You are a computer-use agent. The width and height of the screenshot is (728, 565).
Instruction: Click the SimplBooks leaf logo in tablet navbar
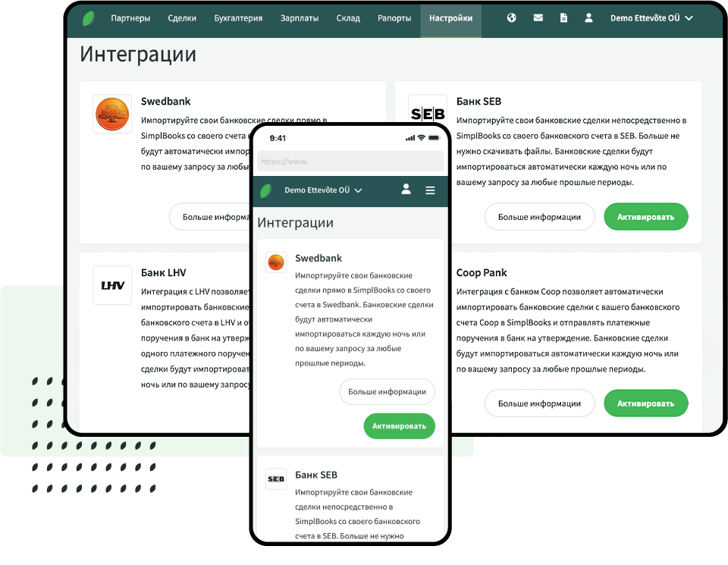[x=88, y=18]
